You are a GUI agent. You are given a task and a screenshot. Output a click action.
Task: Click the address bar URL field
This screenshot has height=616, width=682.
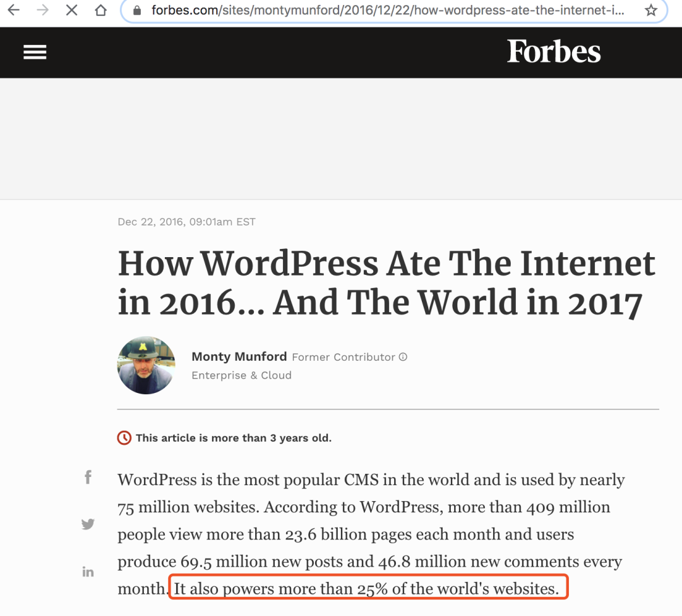pyautogui.click(x=386, y=11)
